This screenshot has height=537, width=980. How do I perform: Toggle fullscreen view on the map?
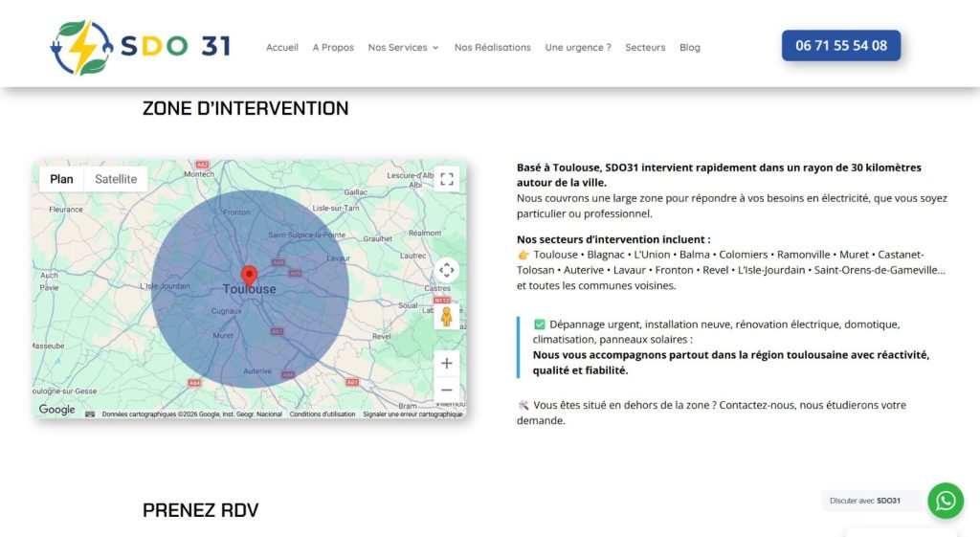point(446,179)
